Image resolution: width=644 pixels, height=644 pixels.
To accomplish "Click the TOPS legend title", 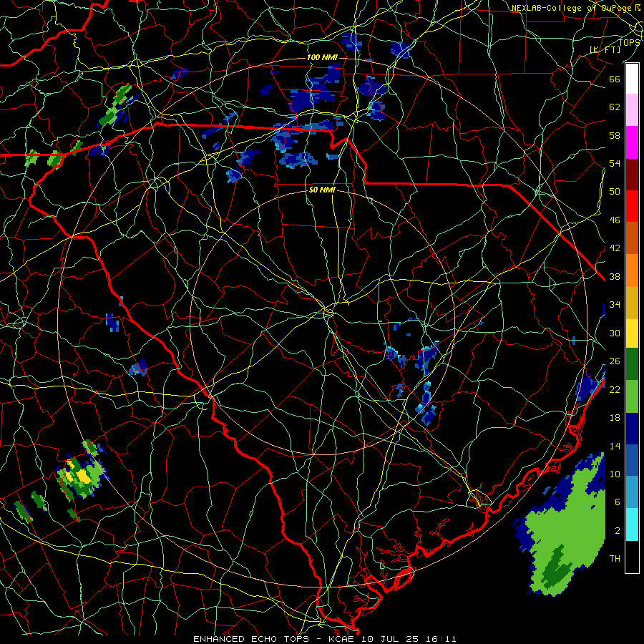I will coord(629,43).
